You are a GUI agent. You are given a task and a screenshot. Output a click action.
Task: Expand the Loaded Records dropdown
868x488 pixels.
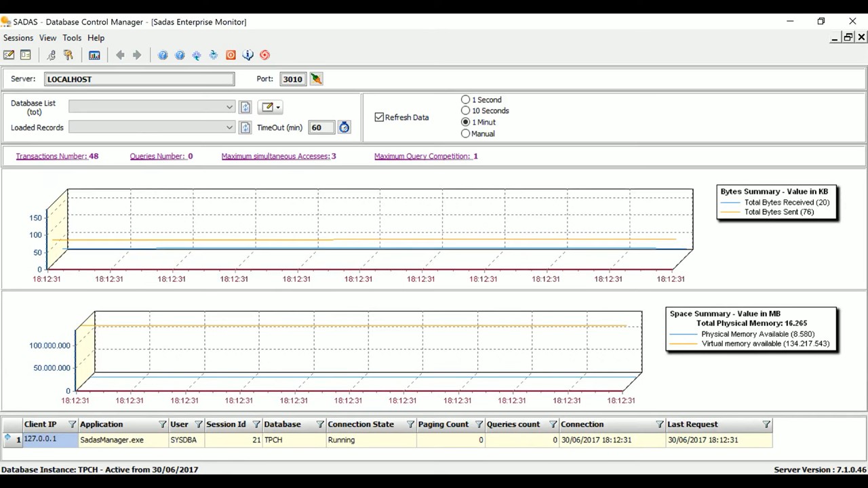coord(229,127)
